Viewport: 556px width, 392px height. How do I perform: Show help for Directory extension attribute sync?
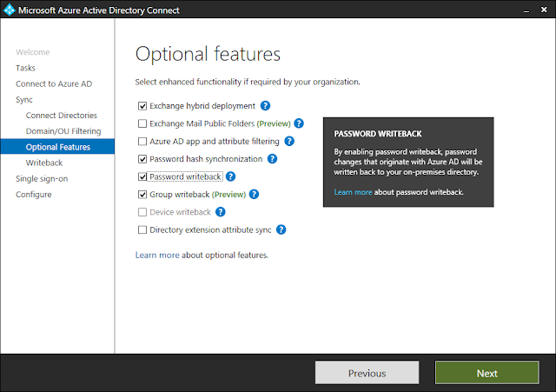281,229
